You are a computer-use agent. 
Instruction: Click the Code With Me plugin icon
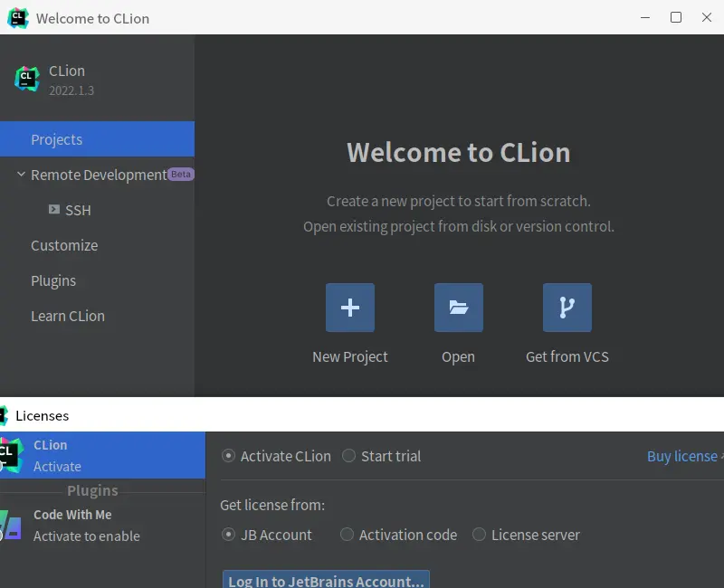(10, 526)
